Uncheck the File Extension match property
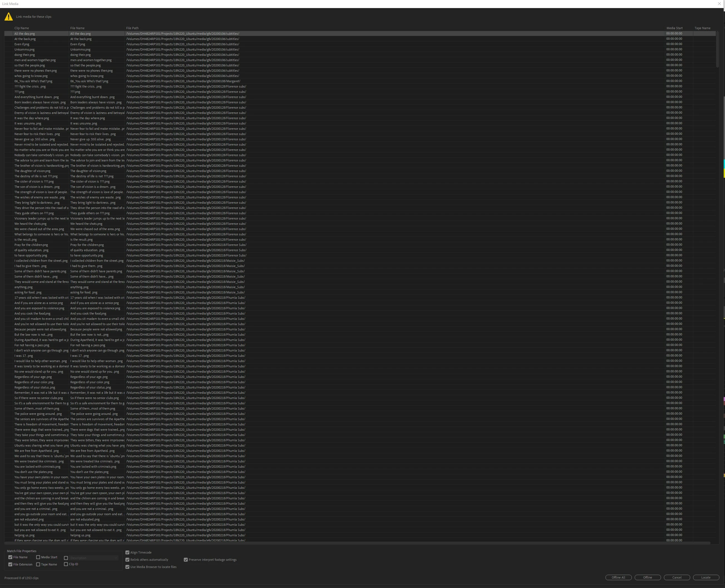The image size is (725, 588). pyautogui.click(x=10, y=564)
